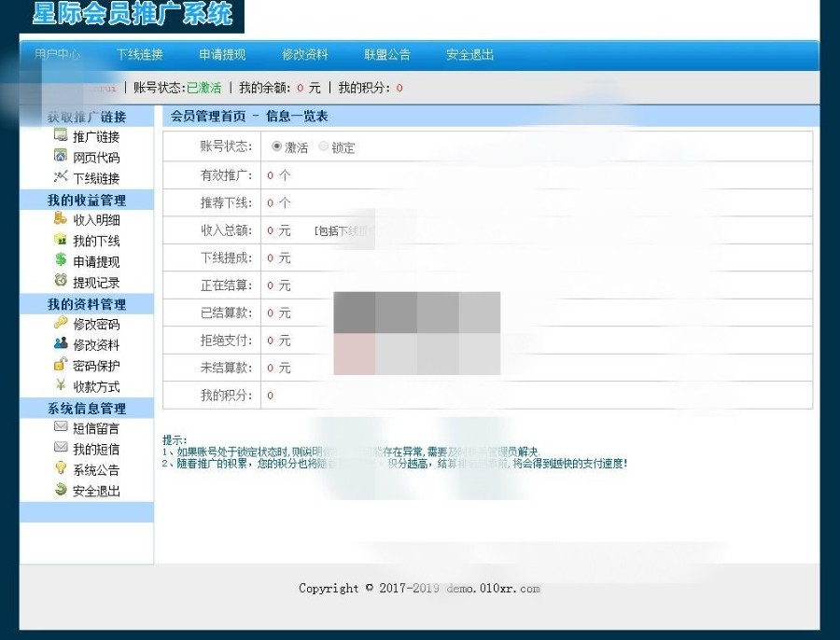The height and width of the screenshot is (640, 840).
Task: Select the 锁定 radio button
Action: tap(323, 146)
